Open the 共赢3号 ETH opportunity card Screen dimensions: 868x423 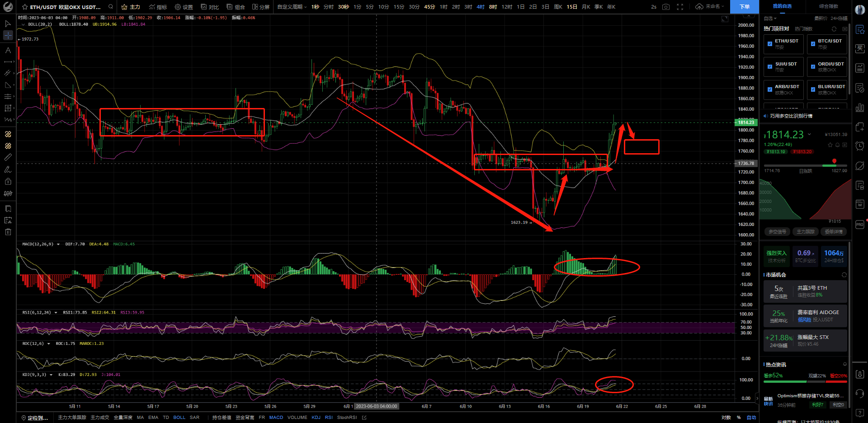[805, 291]
